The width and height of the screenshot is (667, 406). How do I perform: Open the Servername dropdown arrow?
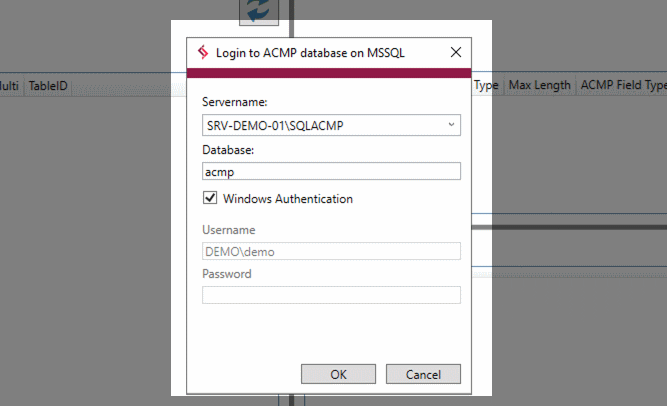[x=451, y=125]
